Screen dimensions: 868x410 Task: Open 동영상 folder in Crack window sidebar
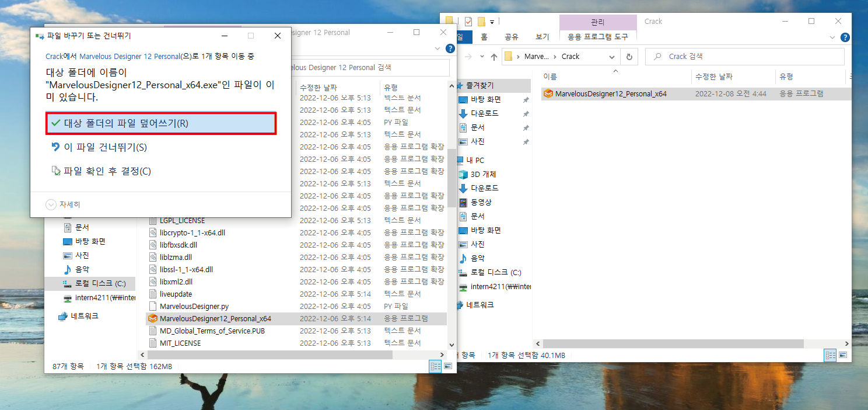coord(481,202)
